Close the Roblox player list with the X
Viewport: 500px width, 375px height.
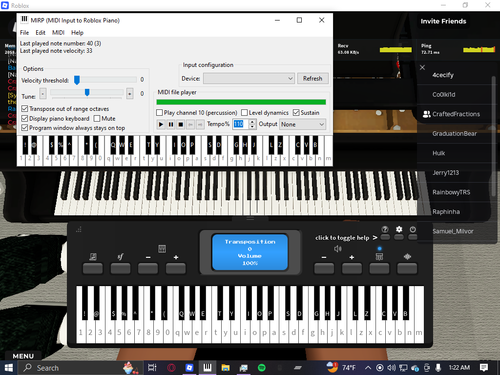(422, 67)
